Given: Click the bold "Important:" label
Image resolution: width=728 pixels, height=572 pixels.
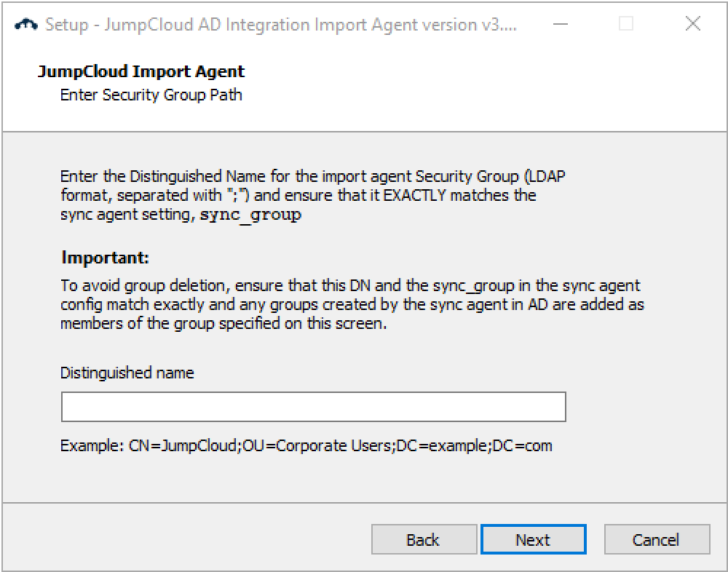Looking at the screenshot, I should pos(105,258).
